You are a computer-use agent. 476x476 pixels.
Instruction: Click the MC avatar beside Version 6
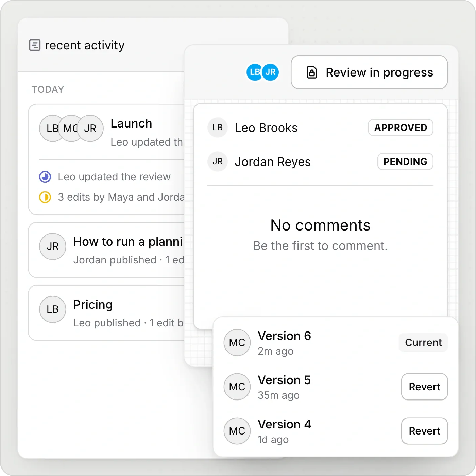[237, 342]
